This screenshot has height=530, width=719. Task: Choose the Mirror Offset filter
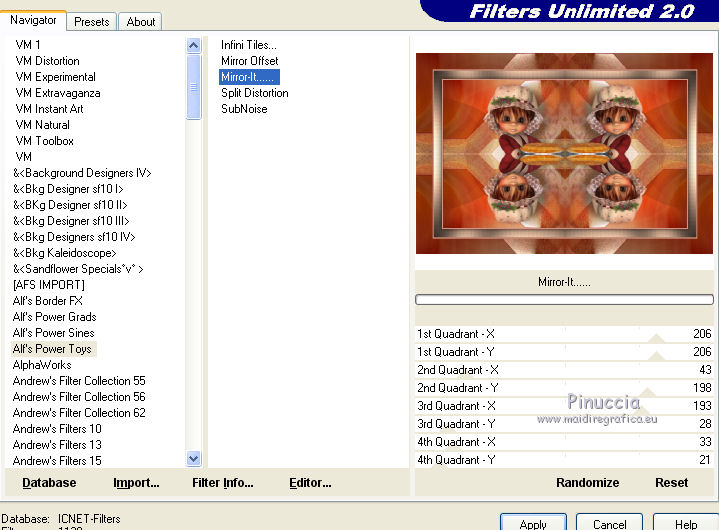pos(249,61)
